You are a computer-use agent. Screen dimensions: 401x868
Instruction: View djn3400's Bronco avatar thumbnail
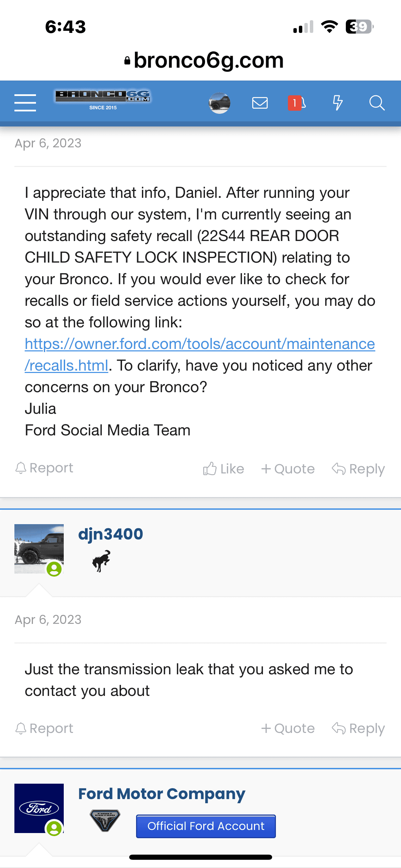click(x=39, y=549)
